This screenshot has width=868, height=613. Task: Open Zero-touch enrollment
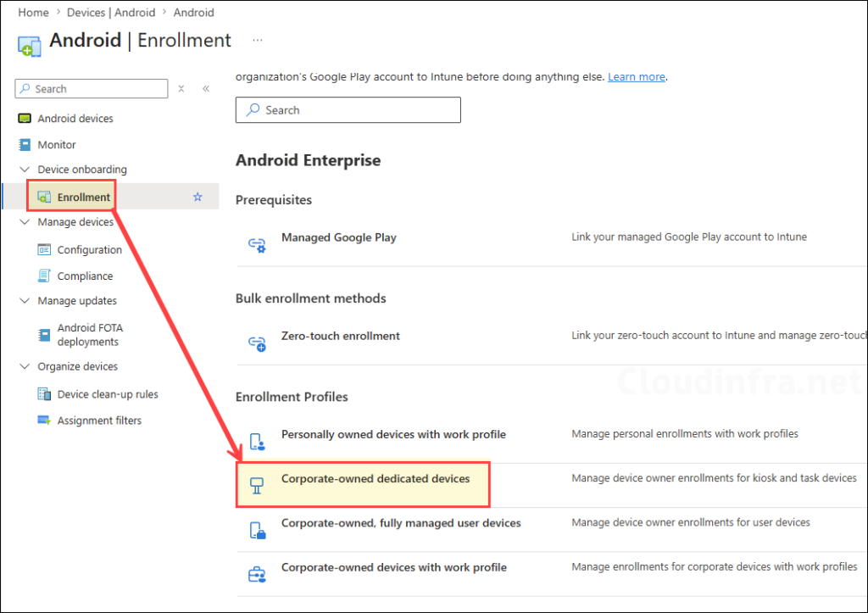pos(341,336)
